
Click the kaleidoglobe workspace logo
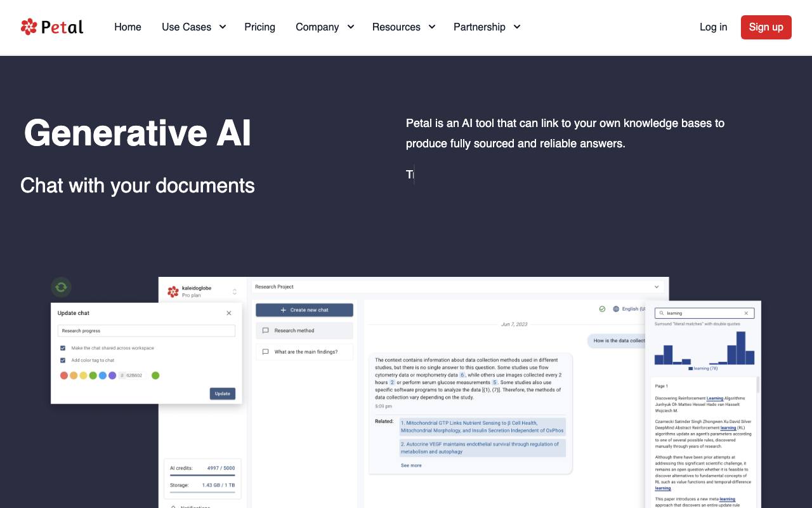click(173, 291)
